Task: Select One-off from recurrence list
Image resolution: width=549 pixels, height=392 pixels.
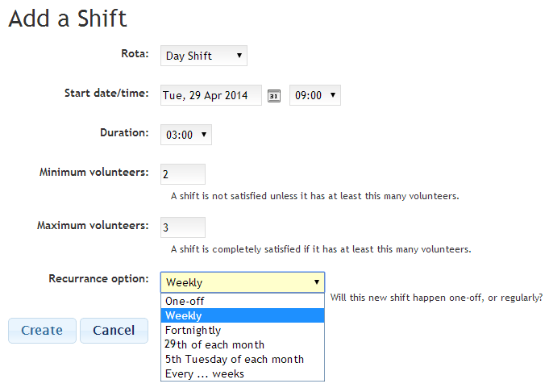Action: pos(243,301)
